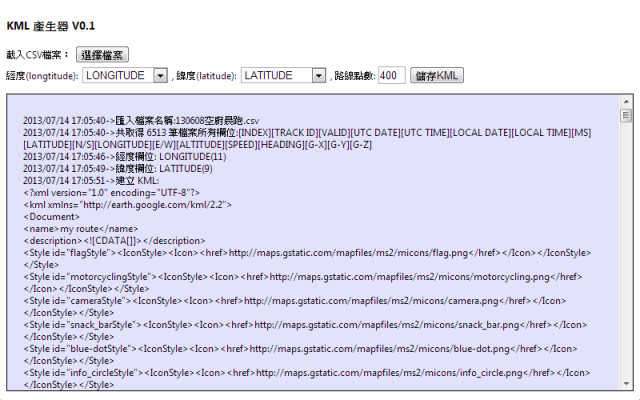Click the scroll down arrow of log area
This screenshot has height=400, width=640.
tap(626, 384)
